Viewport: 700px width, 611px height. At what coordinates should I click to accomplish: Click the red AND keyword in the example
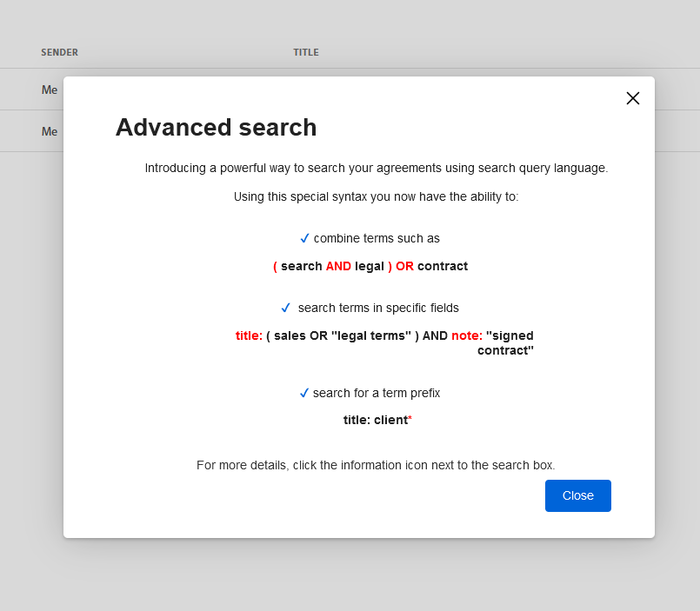(338, 266)
